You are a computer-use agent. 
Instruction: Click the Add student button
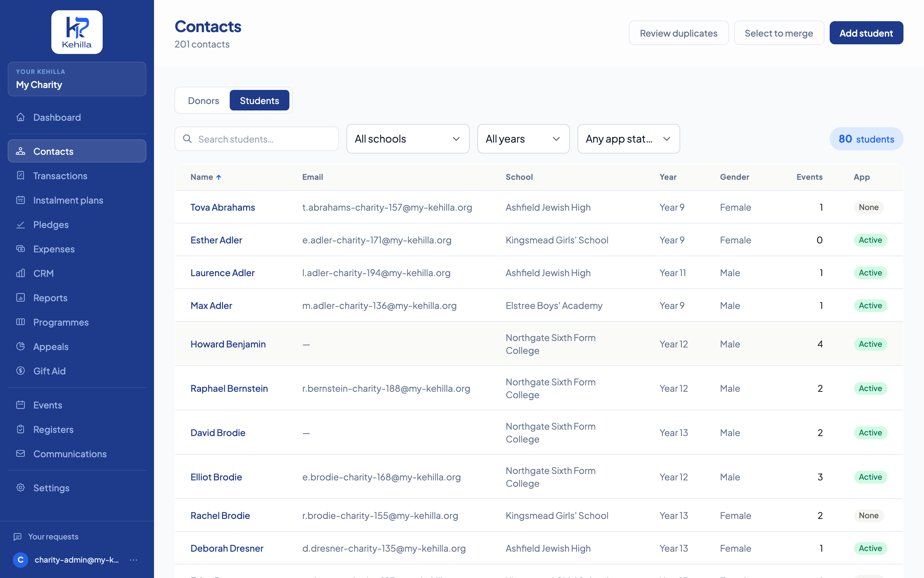866,33
